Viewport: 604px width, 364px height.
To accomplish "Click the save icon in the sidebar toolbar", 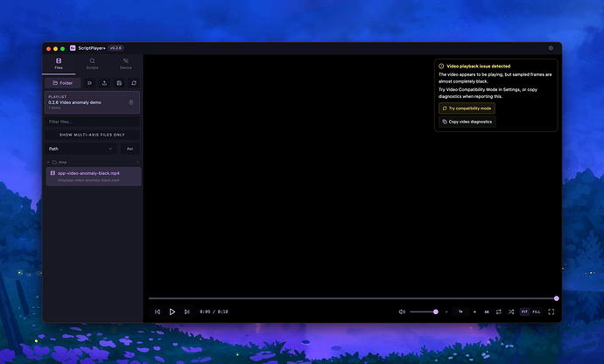I will (x=119, y=83).
